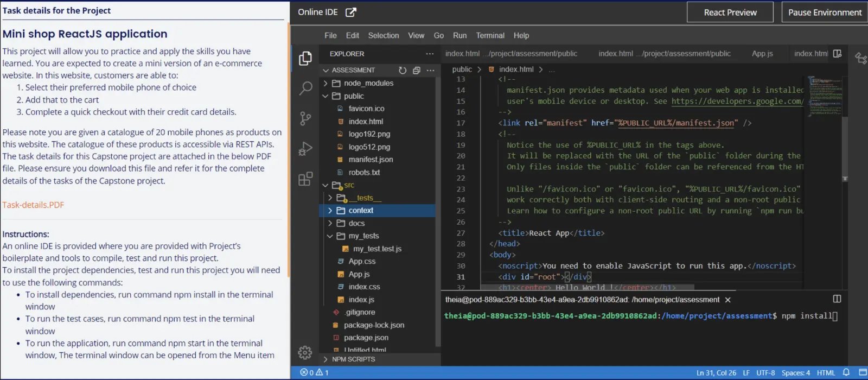Switch to the App.js editor tab
The width and height of the screenshot is (868, 380).
(x=762, y=53)
